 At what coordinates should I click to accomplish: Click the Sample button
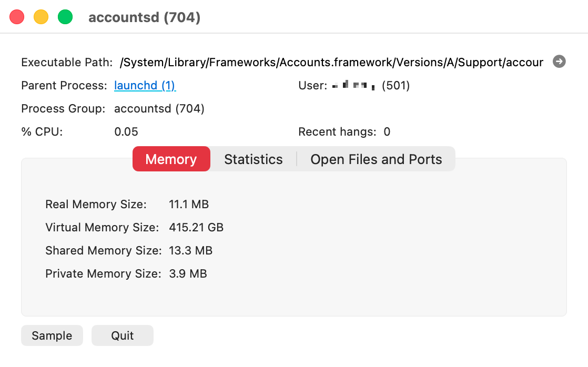(52, 335)
